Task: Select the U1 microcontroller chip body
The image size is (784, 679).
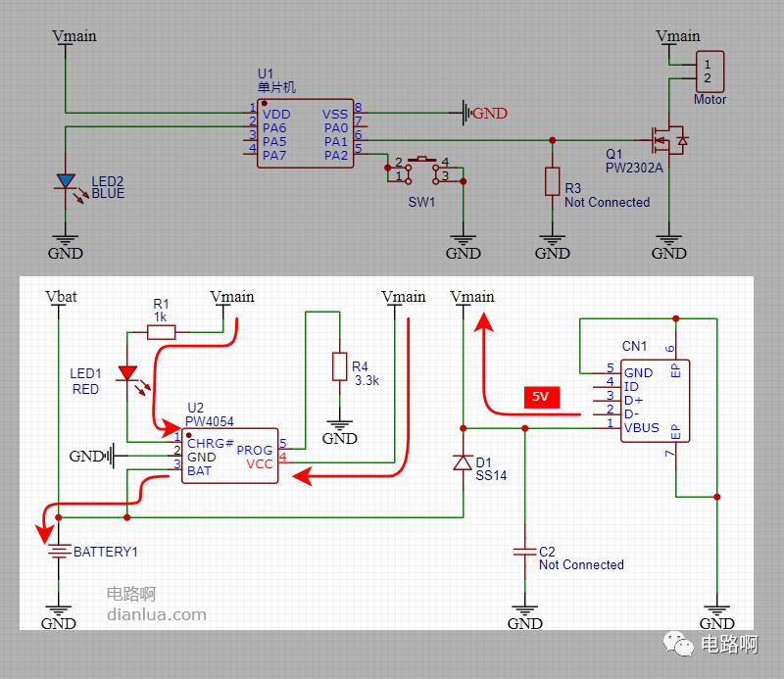Action: click(x=305, y=134)
